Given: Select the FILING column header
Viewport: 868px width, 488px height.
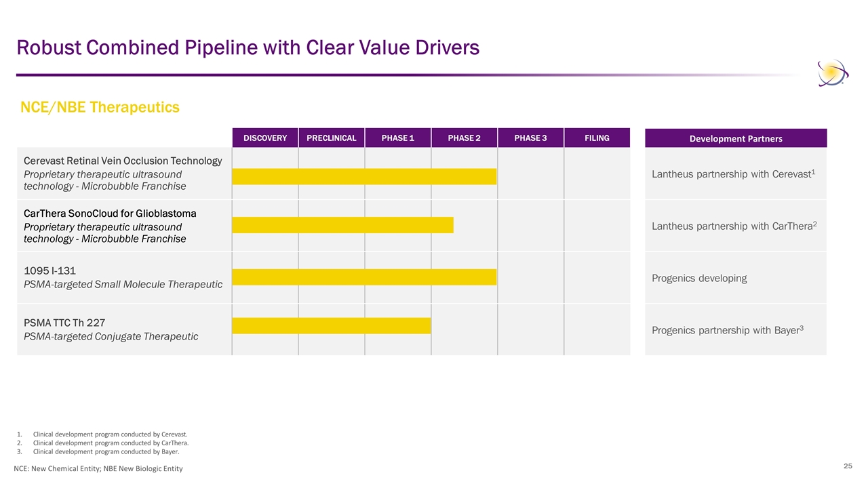Looking at the screenshot, I should (x=597, y=138).
